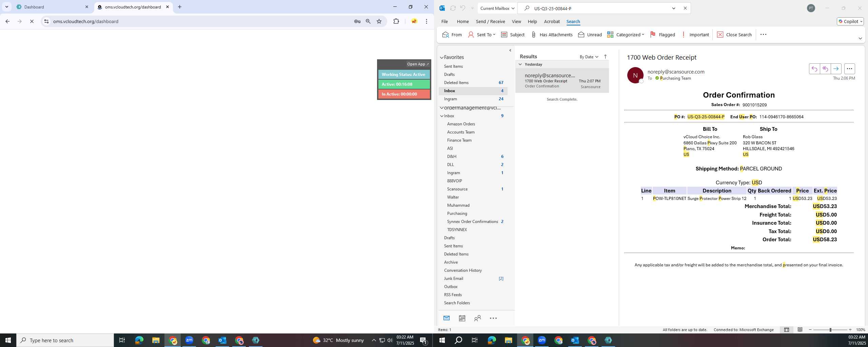The width and height of the screenshot is (868, 347).
Task: Open Chrome password manager key icon
Action: coord(357,21)
